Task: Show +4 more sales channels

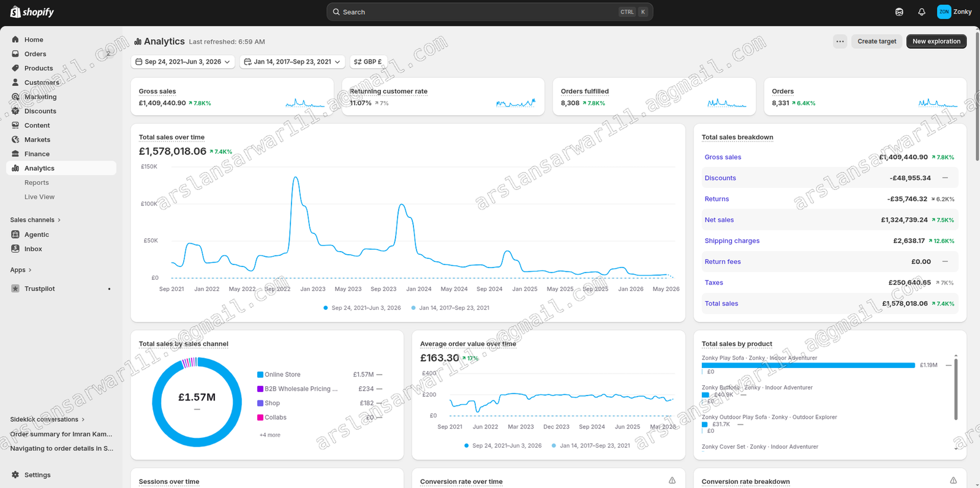Action: [269, 435]
